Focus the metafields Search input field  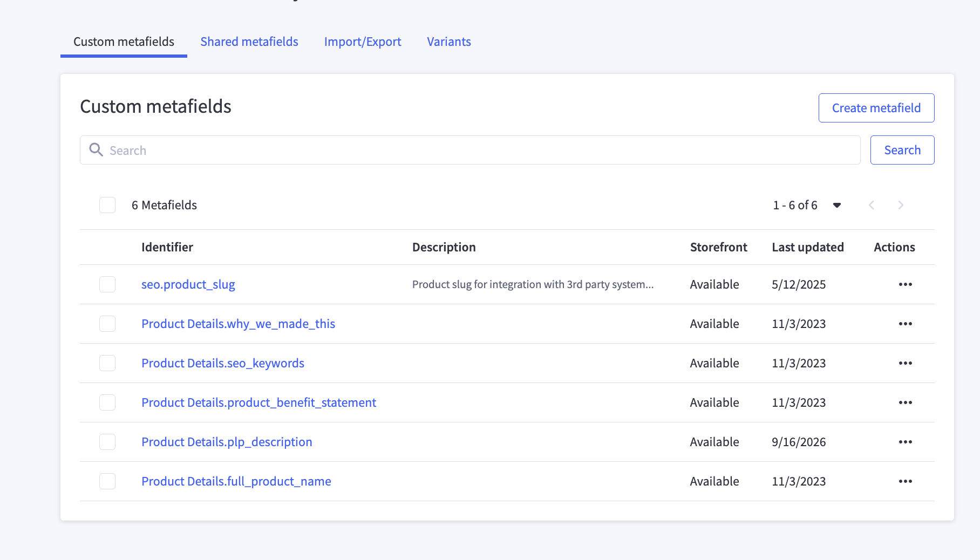coord(470,150)
